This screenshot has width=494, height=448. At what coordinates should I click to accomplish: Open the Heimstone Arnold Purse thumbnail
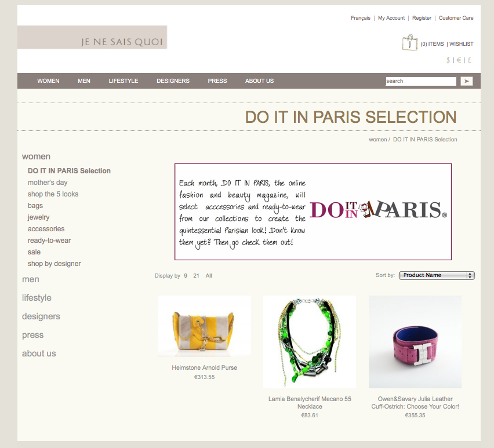click(205, 326)
